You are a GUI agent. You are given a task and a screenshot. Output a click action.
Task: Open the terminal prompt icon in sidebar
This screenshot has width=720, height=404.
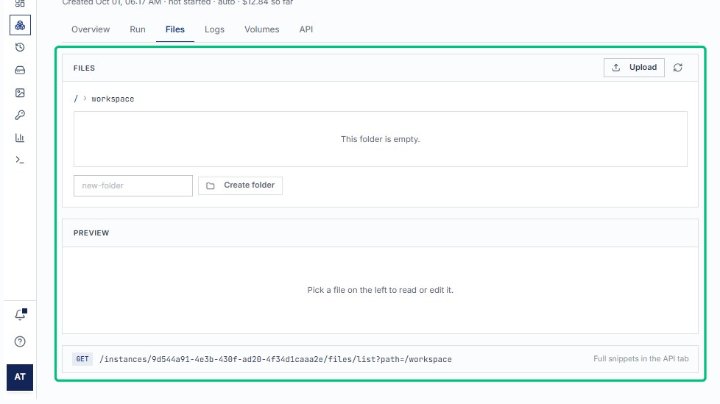point(20,160)
